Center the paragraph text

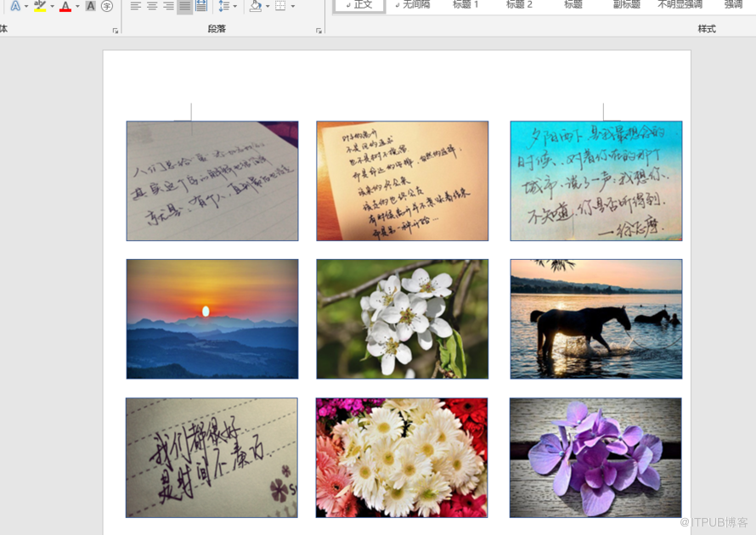click(152, 6)
